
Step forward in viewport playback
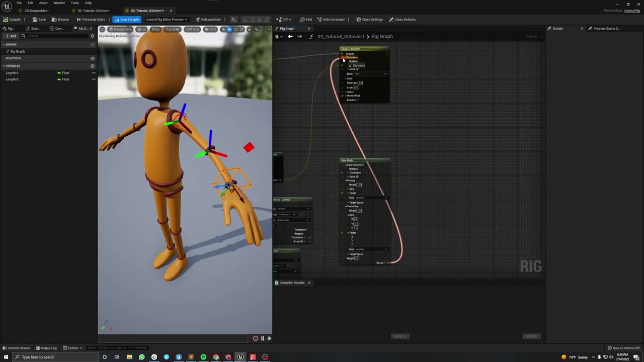click(269, 338)
